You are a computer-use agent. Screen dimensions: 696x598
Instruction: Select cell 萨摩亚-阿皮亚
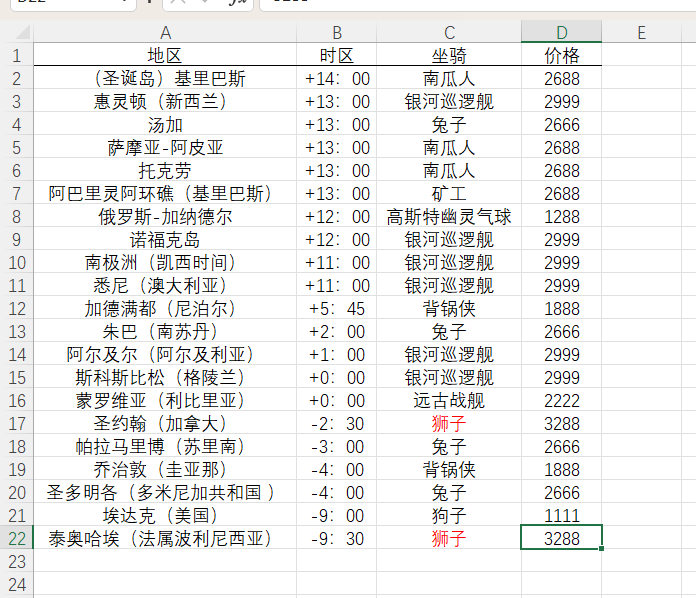click(165, 148)
